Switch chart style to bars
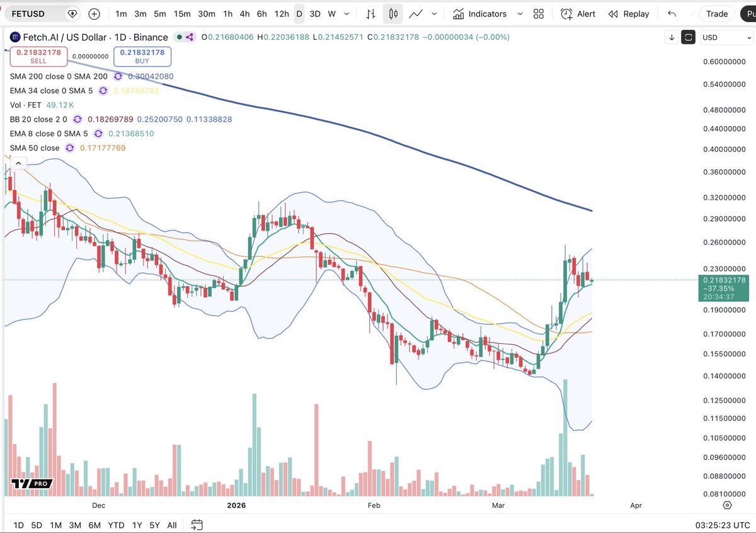The height and width of the screenshot is (533, 756). [x=372, y=14]
